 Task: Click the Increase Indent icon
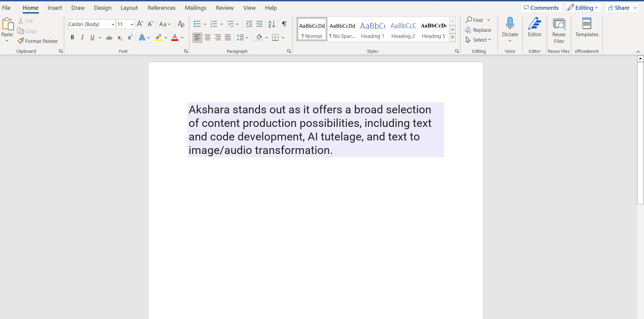click(x=259, y=24)
